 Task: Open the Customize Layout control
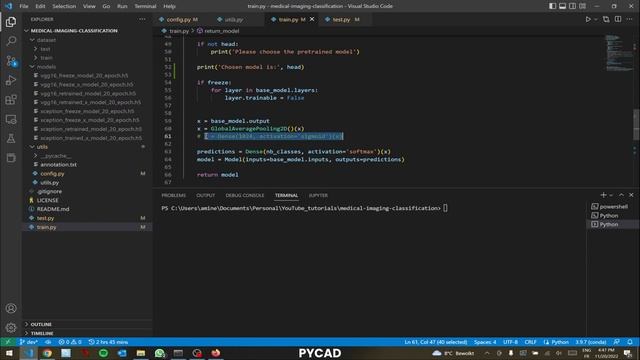pos(583,6)
